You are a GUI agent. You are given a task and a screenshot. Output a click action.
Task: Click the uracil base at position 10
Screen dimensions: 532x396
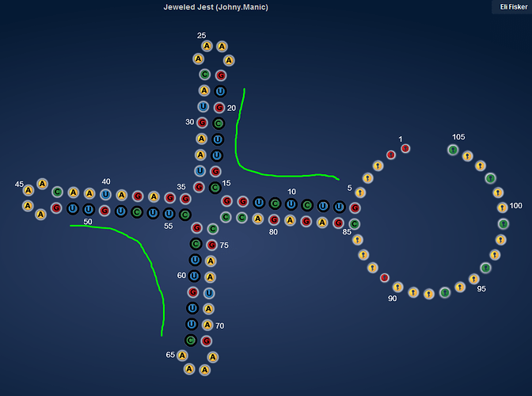[x=291, y=204]
